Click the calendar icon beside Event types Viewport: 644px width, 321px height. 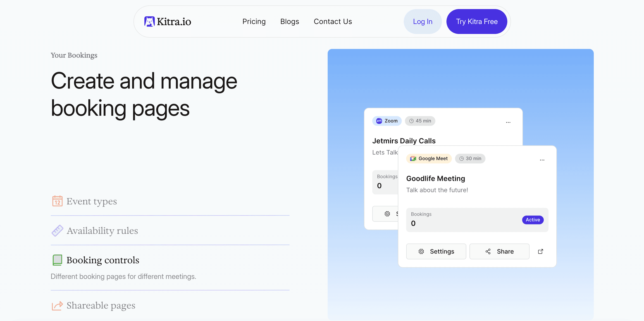57,201
